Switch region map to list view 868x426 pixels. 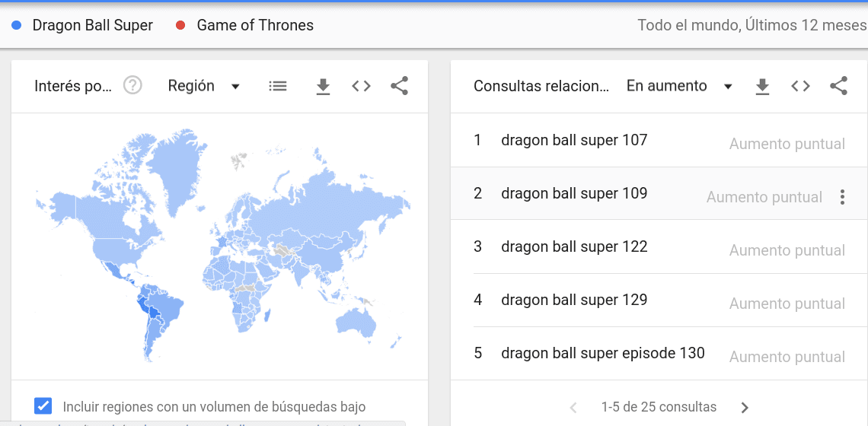coord(278,86)
